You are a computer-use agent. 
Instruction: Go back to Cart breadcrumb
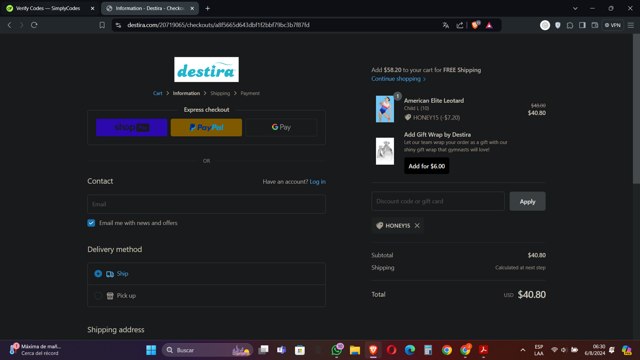click(x=158, y=93)
